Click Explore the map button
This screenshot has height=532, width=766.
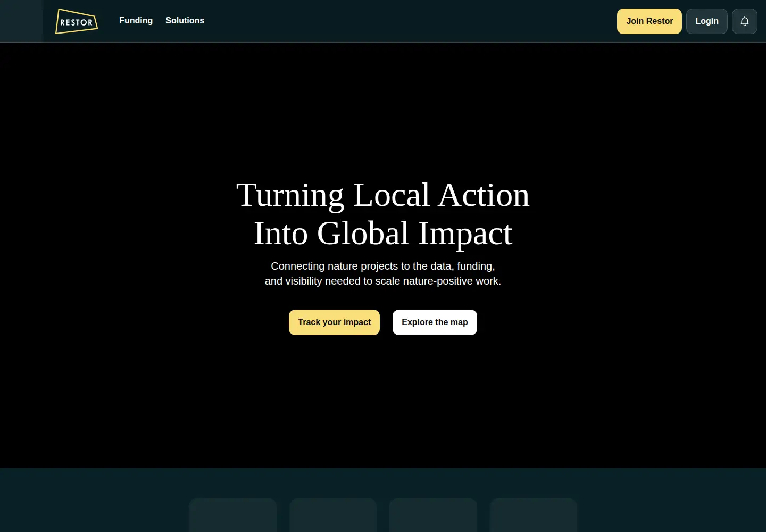pyautogui.click(x=435, y=322)
